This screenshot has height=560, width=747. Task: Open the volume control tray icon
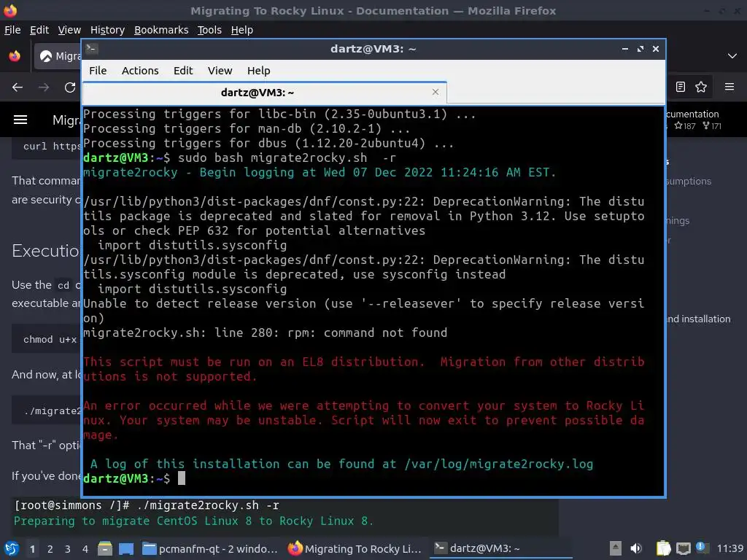636,548
